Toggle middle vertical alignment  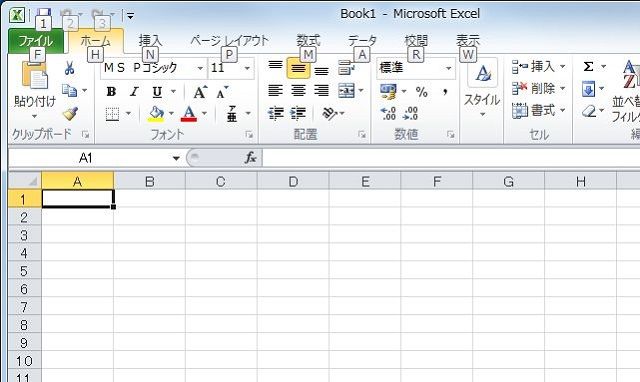click(x=298, y=68)
